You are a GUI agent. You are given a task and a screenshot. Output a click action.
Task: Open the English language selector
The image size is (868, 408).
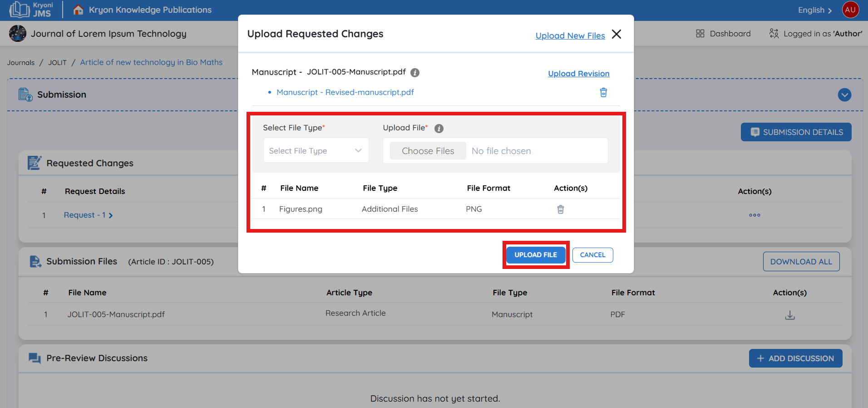pyautogui.click(x=814, y=10)
